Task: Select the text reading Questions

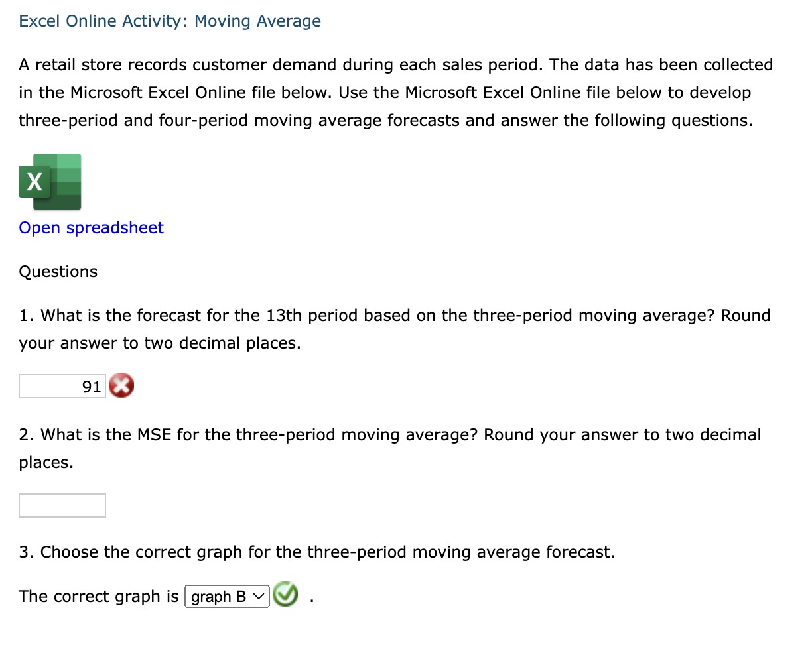Action: pos(58,271)
